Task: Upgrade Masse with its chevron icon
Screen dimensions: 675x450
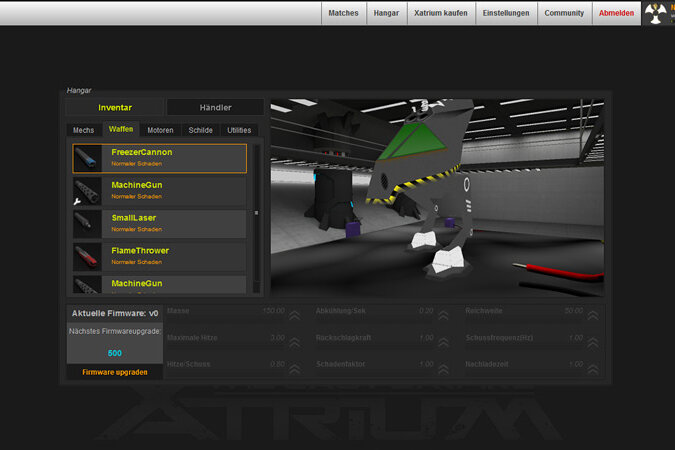Action: pyautogui.click(x=295, y=315)
